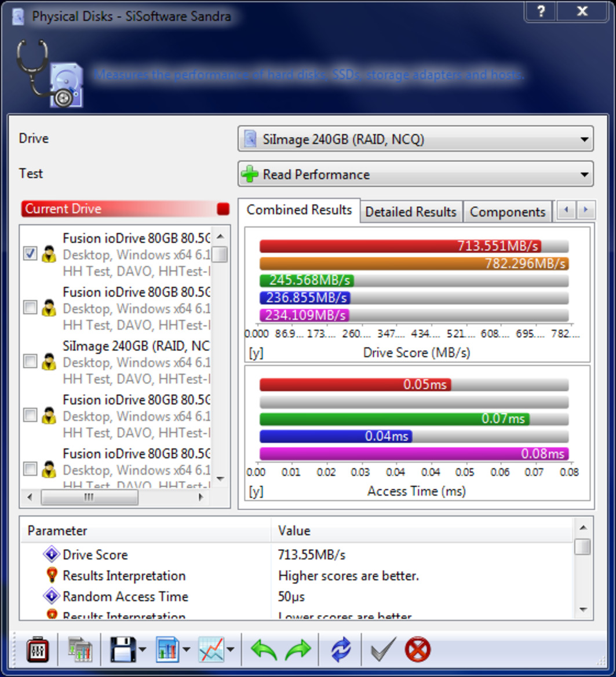
Task: Switch to the Detailed Results tab
Action: (x=411, y=212)
